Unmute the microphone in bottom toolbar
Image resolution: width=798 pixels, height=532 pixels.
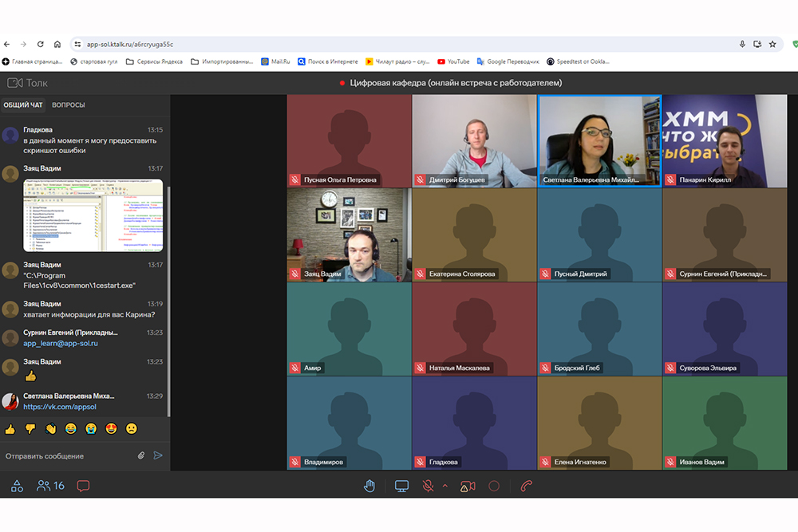coord(429,486)
